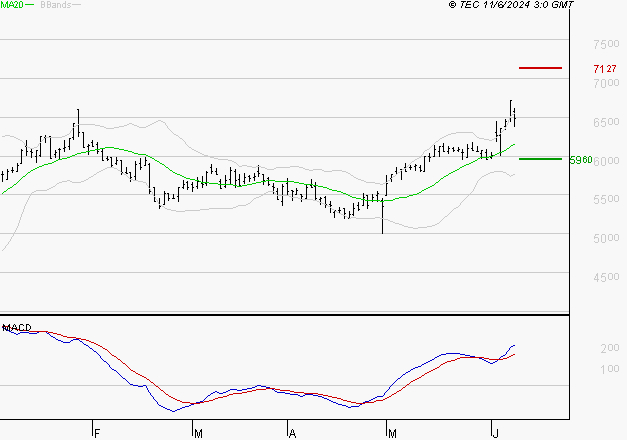Click the first M month label (March)

(198, 434)
